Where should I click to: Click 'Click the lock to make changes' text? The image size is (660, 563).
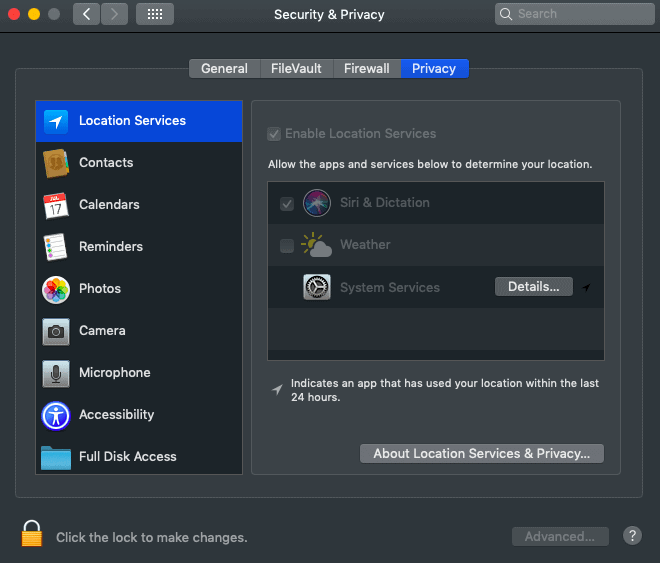[152, 537]
